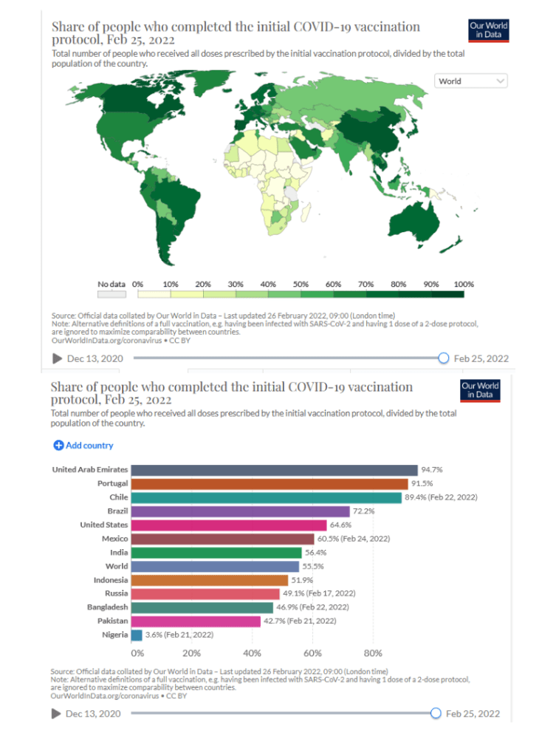Select the United Arab Emirates bar
The image size is (556, 756).
point(275,470)
